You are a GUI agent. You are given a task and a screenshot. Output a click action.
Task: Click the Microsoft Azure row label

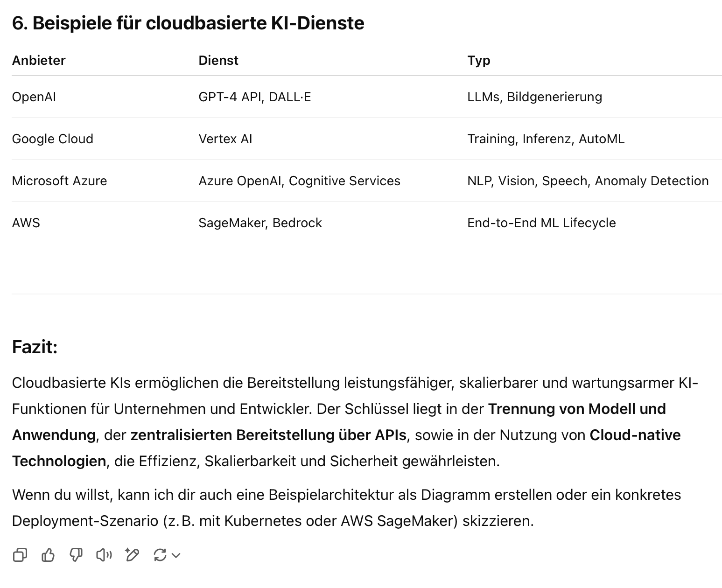coord(60,181)
